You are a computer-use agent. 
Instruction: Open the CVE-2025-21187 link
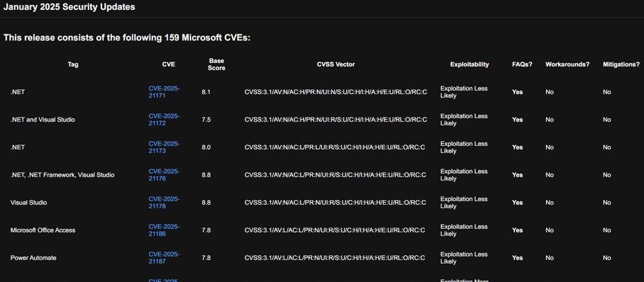coord(164,258)
